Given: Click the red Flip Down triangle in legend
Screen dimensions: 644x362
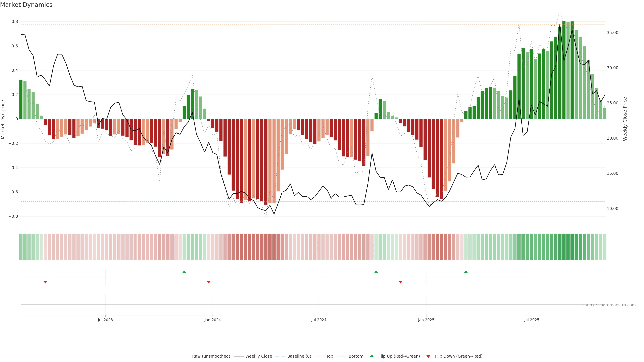Looking at the screenshot, I should pyautogui.click(x=428, y=356).
